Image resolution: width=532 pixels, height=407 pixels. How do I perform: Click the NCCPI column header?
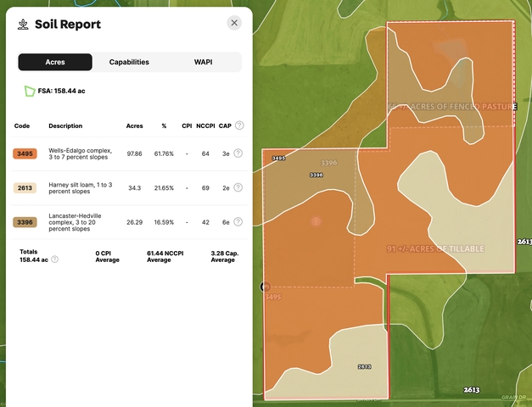pos(204,125)
